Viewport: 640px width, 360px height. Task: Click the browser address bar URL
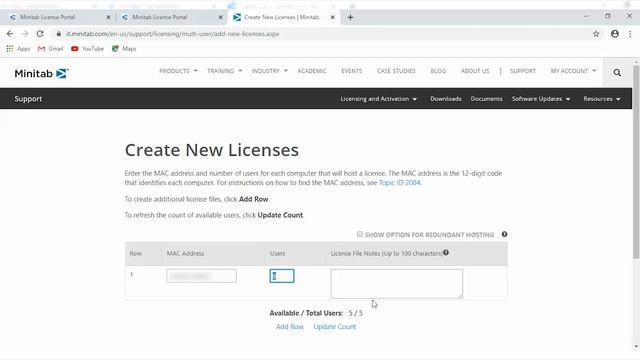173,34
